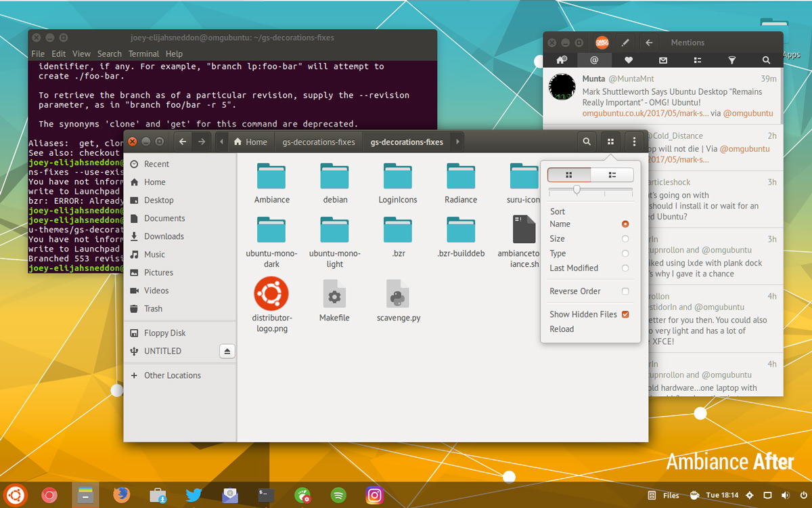This screenshot has width=812, height=508.
Task: Launch Firefox from the dock
Action: coord(121,495)
